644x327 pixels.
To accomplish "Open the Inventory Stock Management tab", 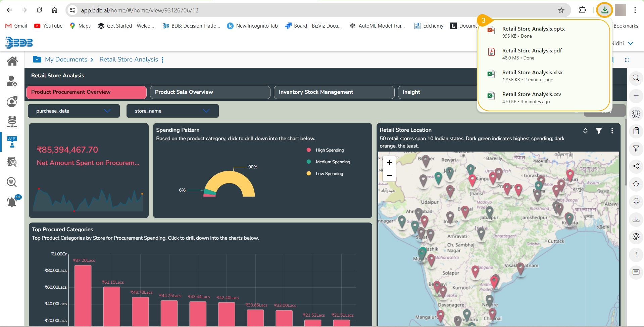I will (x=334, y=92).
